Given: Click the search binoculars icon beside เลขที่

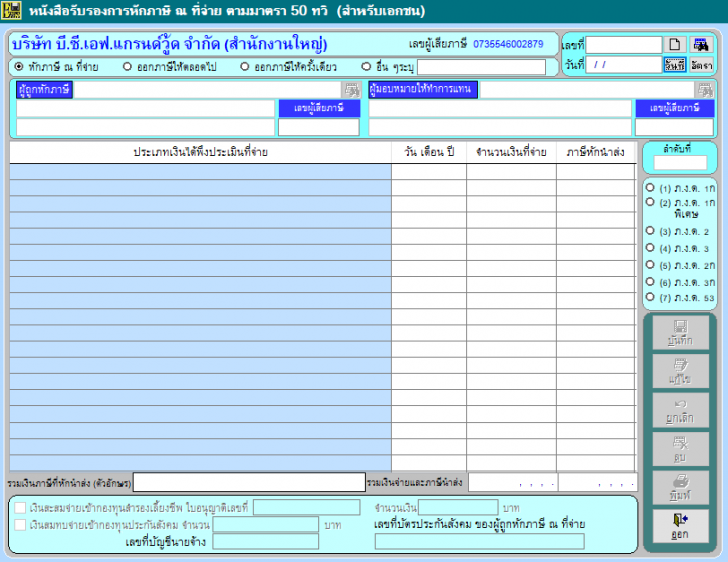Looking at the screenshot, I should (x=701, y=45).
